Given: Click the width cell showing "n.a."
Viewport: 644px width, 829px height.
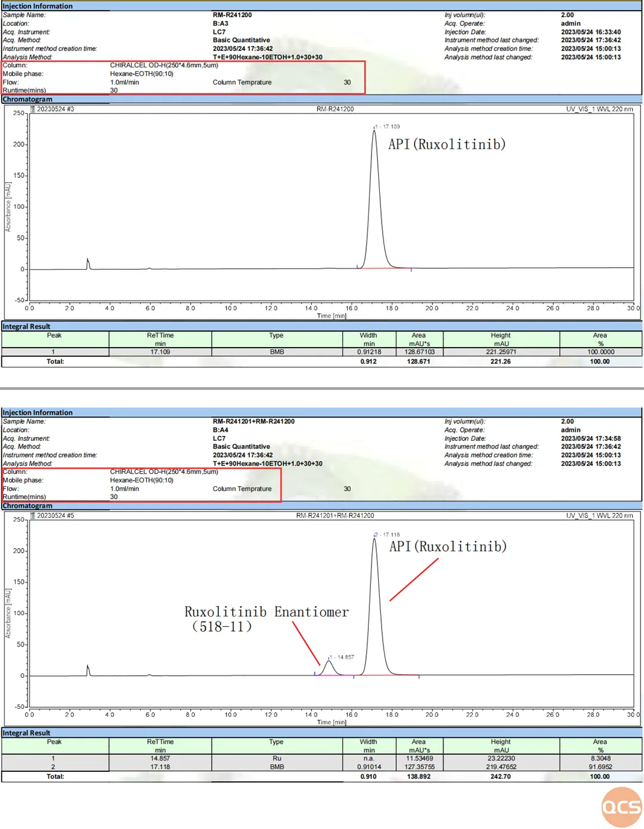Looking at the screenshot, I should (x=369, y=759).
